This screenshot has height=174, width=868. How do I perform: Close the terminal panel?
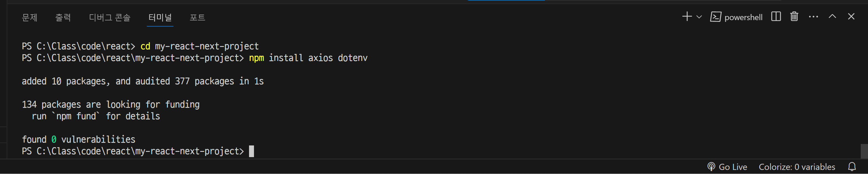click(x=851, y=17)
